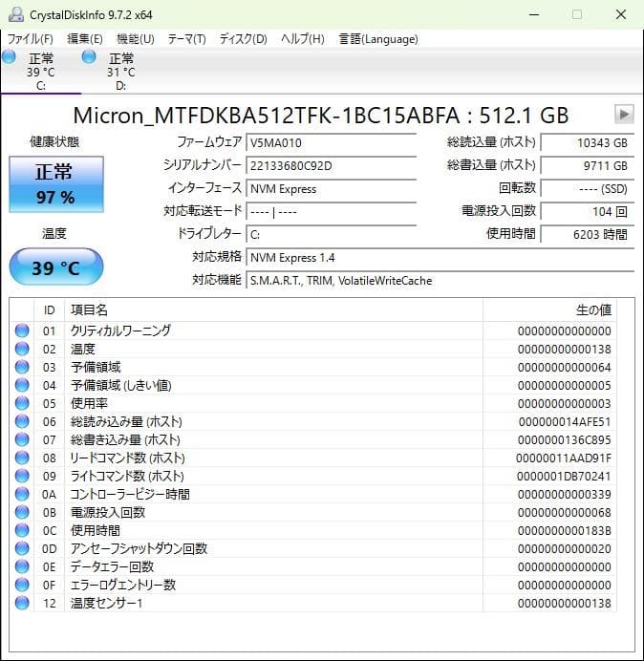Open the ファイル(F) menu
The height and width of the screenshot is (661, 644).
tap(31, 39)
